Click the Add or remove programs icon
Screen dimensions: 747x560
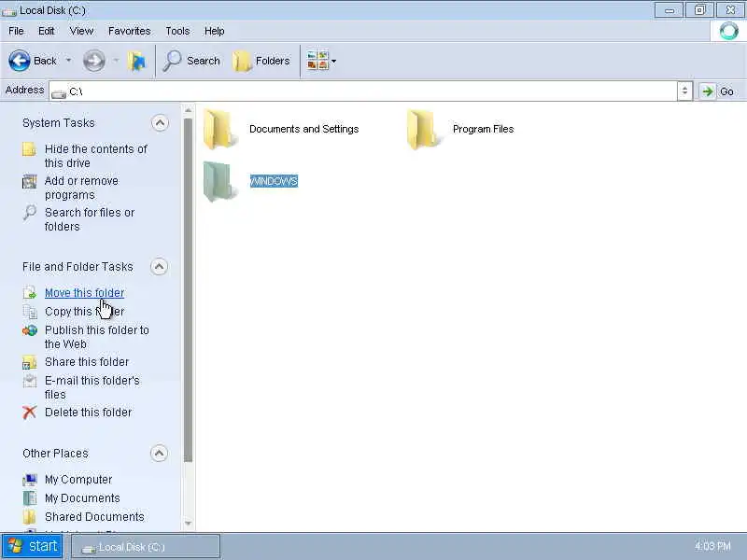click(30, 181)
